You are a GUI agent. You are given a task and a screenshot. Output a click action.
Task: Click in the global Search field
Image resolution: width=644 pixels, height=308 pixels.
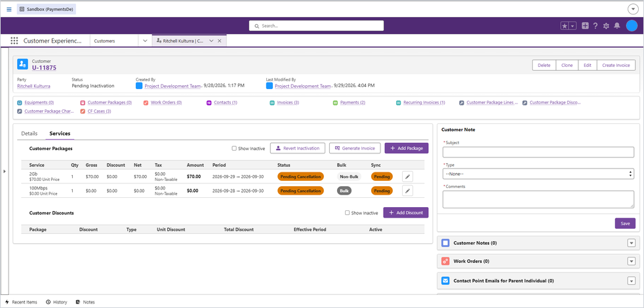[316, 26]
